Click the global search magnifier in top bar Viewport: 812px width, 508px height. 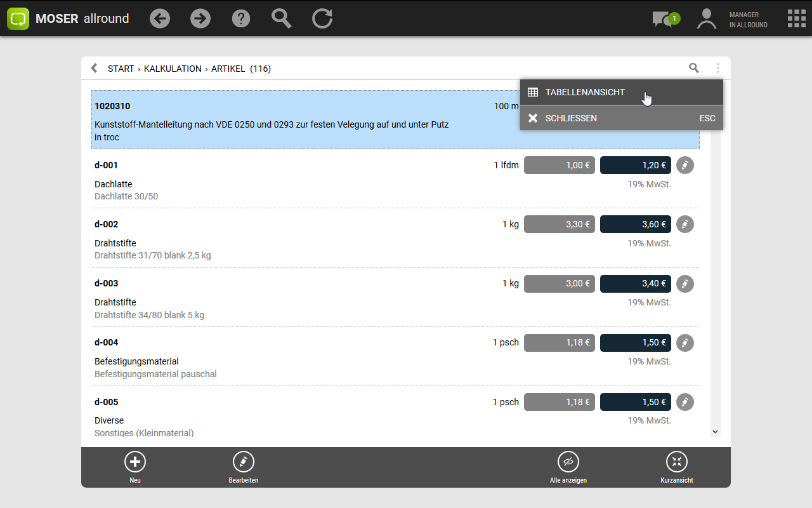tap(281, 18)
